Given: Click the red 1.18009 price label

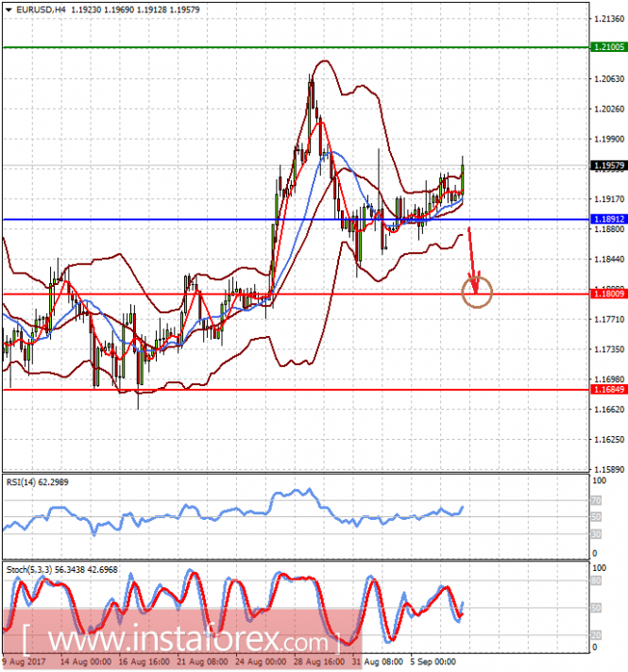Looking at the screenshot, I should coord(609,294).
